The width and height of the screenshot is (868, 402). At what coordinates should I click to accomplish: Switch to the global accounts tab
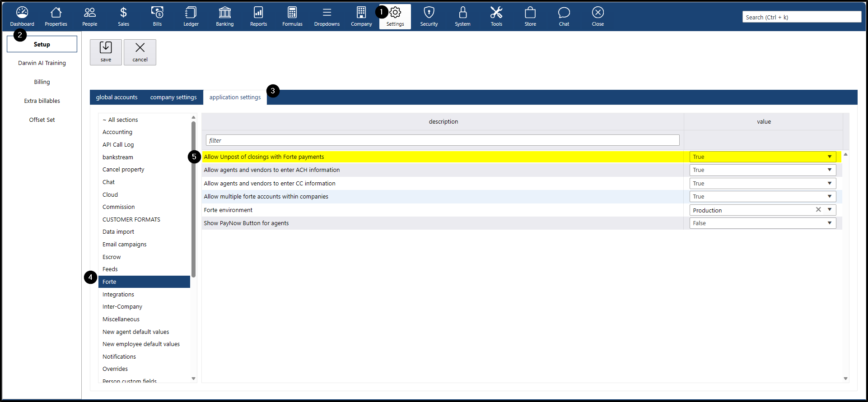[x=117, y=97]
